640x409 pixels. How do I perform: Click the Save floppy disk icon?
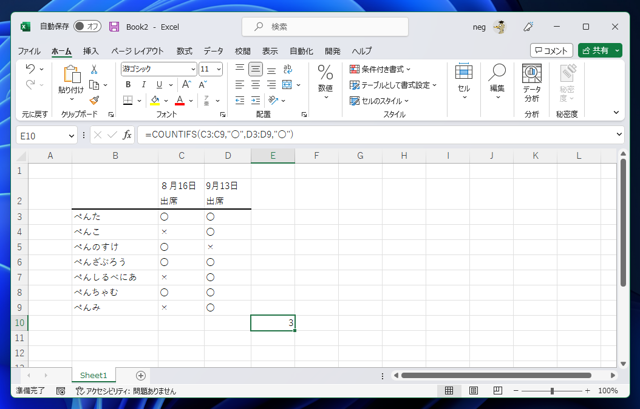114,27
